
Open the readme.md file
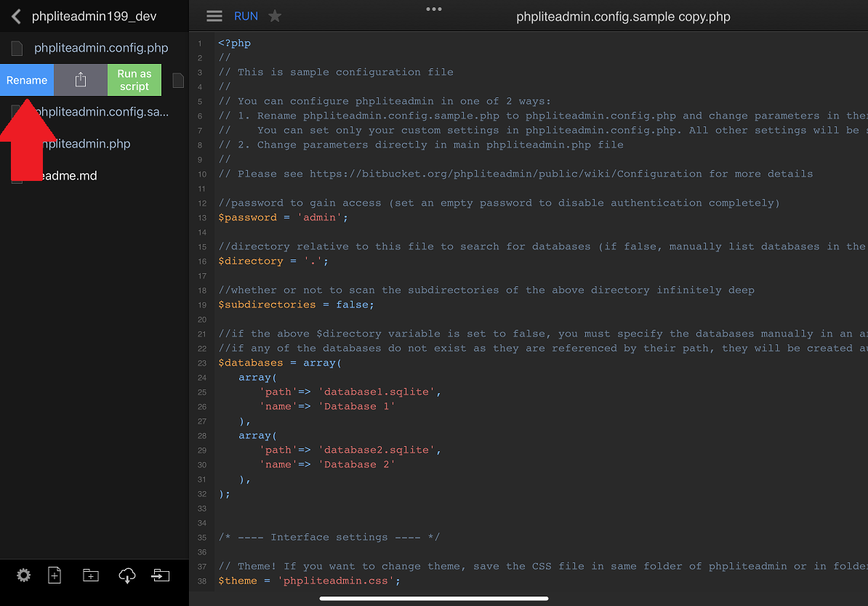point(70,176)
